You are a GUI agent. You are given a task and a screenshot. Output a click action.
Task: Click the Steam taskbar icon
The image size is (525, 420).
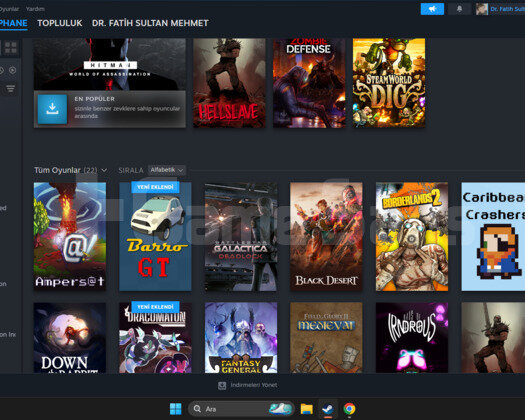[x=327, y=409]
